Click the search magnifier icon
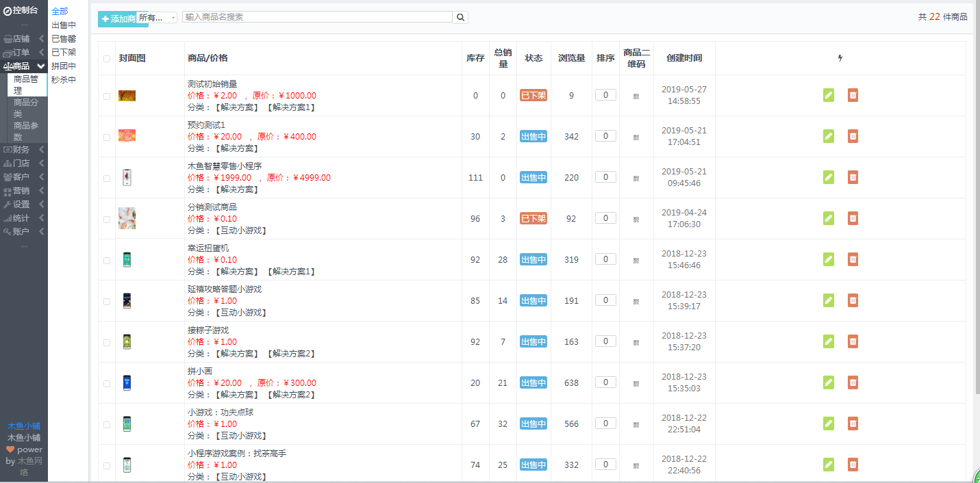 (461, 17)
